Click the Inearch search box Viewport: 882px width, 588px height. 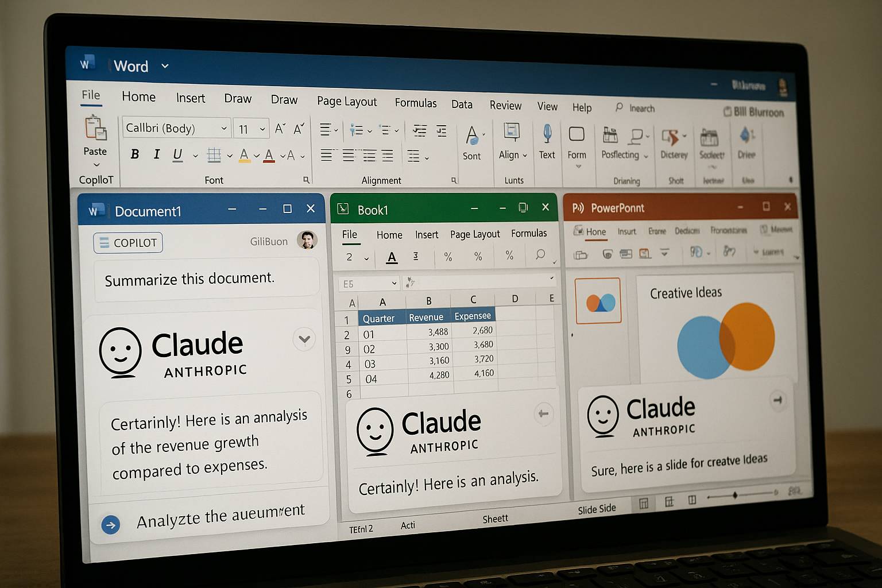coord(635,108)
